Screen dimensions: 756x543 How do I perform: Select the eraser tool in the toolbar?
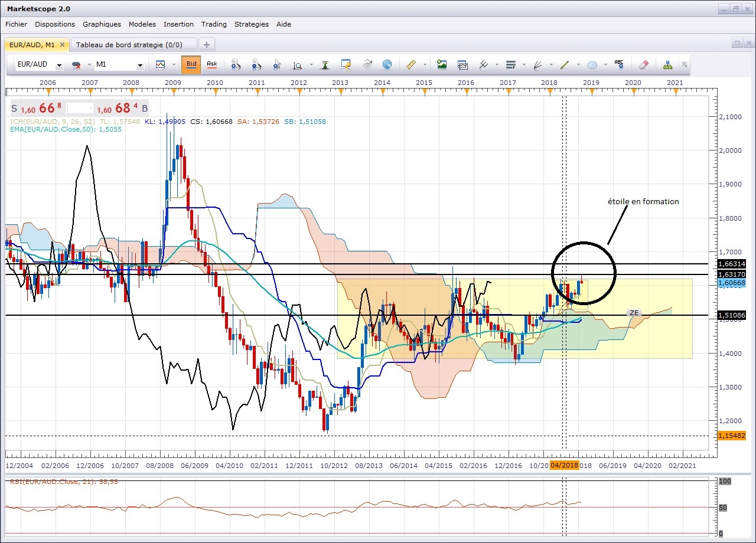[x=644, y=64]
